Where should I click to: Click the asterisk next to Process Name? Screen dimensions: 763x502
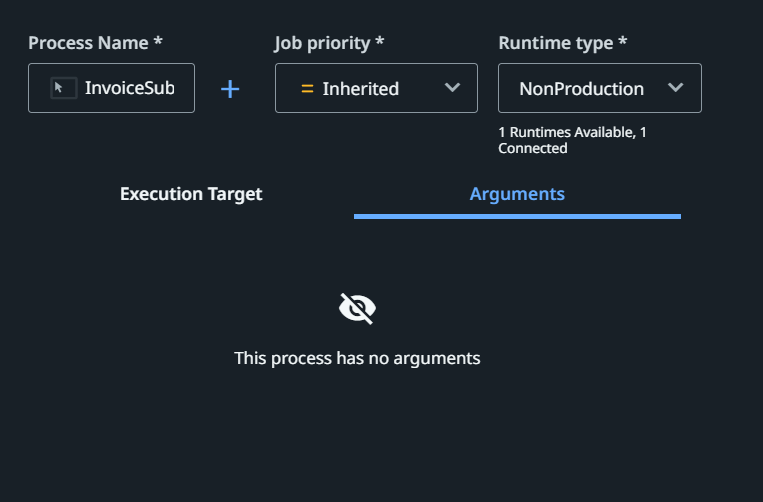point(158,40)
